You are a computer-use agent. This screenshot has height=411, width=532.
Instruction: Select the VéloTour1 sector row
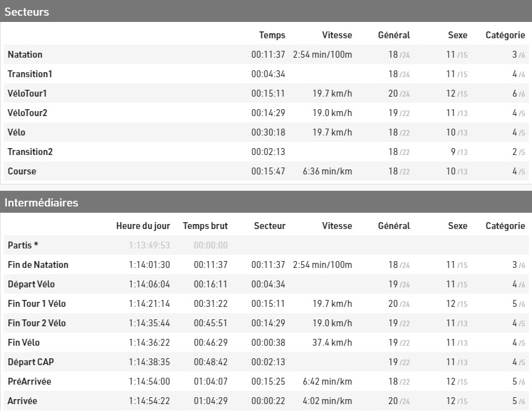click(x=266, y=93)
